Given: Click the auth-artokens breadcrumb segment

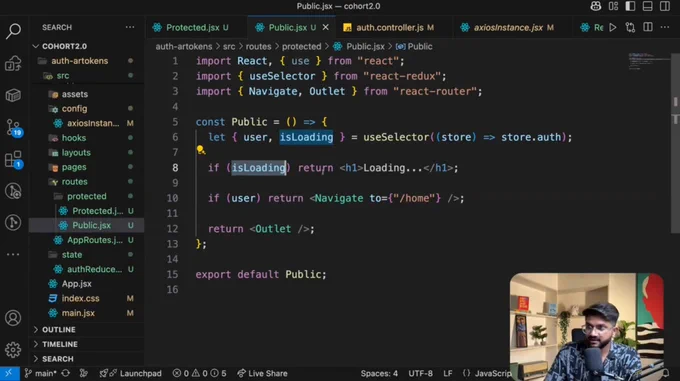Looking at the screenshot, I should click(x=184, y=46).
